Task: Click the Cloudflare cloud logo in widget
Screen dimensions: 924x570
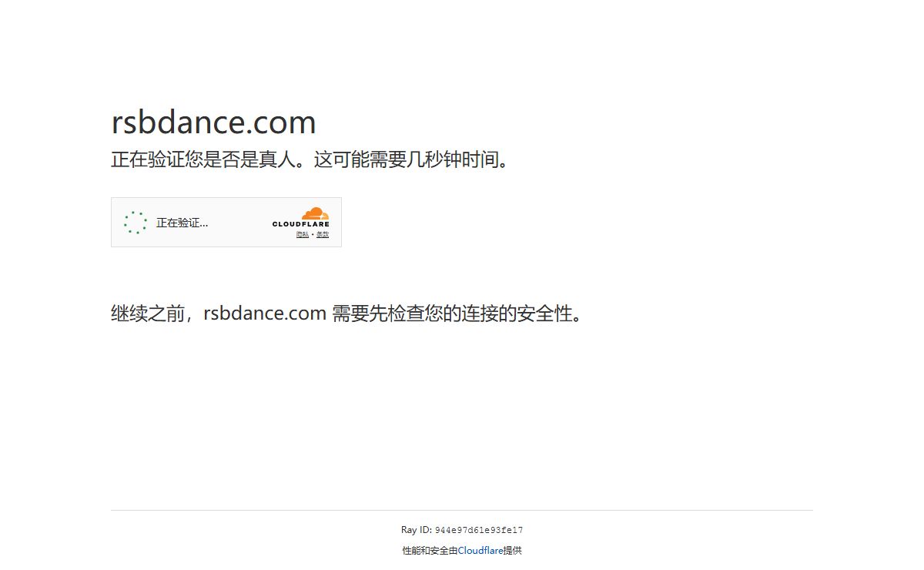Action: point(301,217)
